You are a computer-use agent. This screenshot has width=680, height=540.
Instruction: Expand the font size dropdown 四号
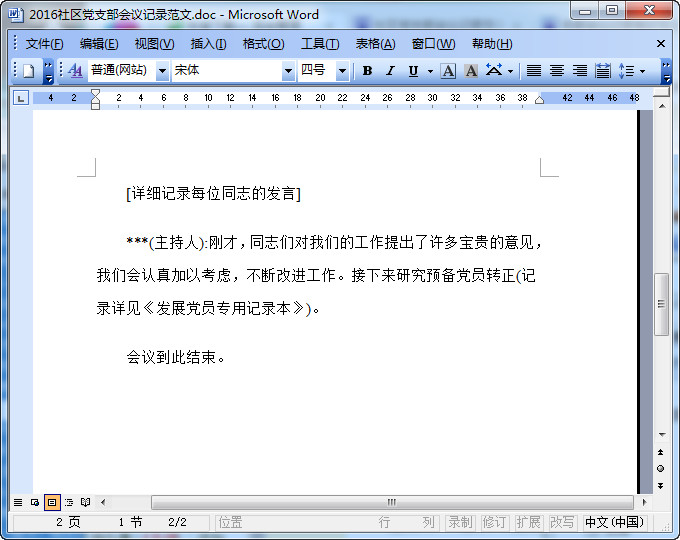pos(342,71)
